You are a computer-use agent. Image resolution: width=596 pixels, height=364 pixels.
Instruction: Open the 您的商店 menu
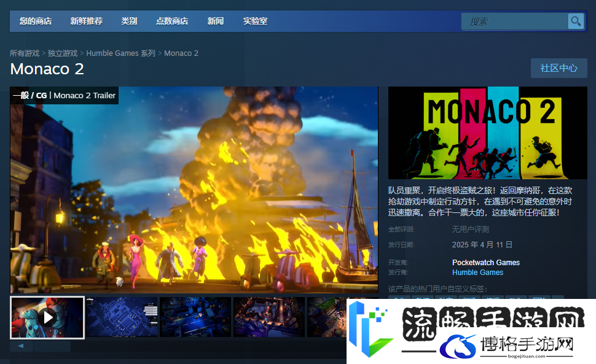pos(36,21)
